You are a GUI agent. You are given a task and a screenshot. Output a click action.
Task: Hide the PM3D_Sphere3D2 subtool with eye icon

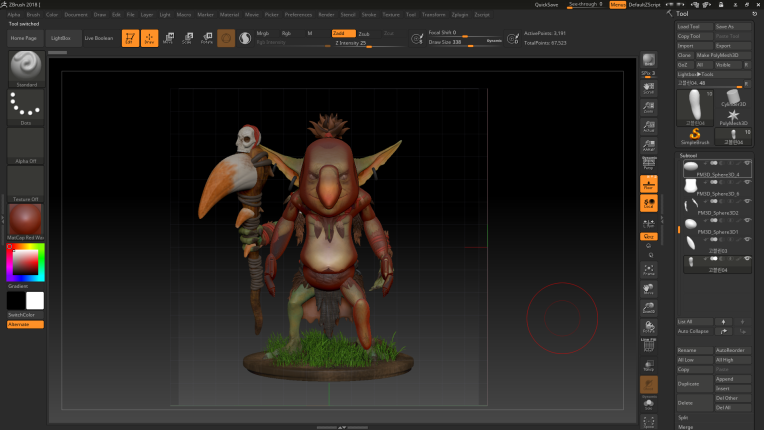747,201
